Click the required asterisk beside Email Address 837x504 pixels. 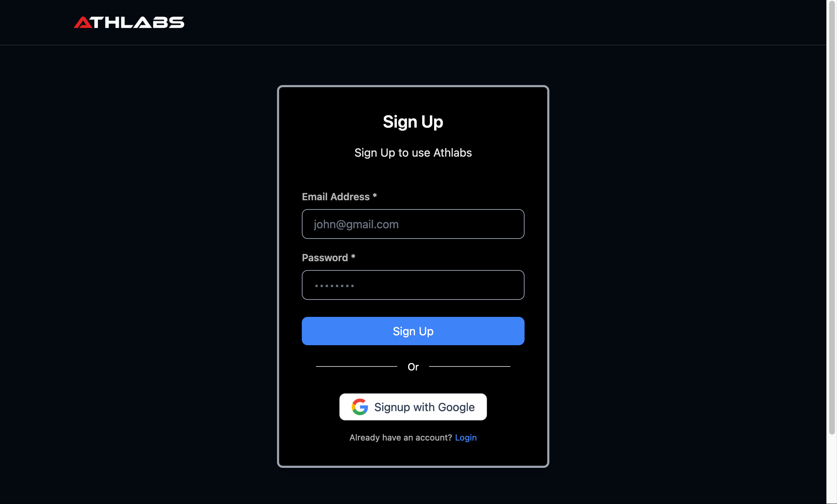tap(375, 195)
